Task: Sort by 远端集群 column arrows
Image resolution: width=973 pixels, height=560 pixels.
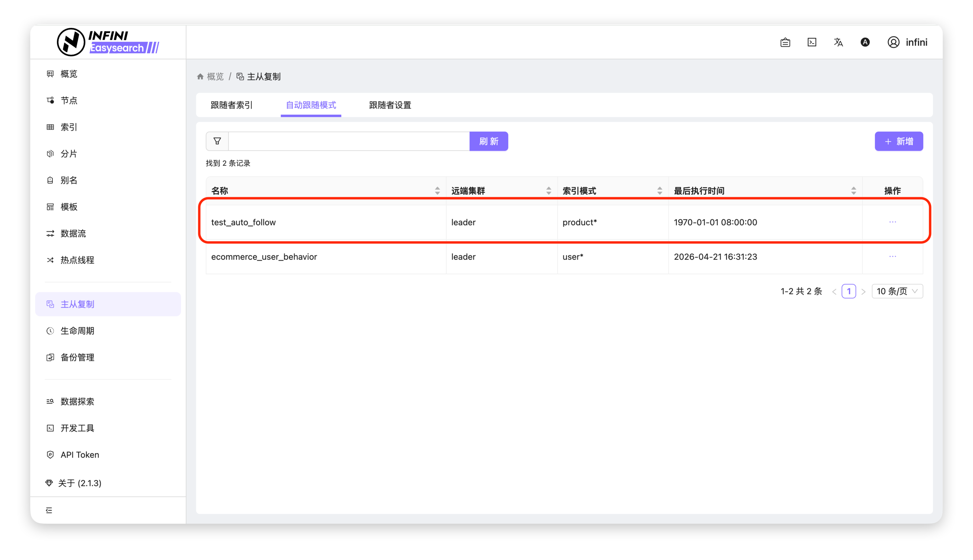Action: (549, 191)
